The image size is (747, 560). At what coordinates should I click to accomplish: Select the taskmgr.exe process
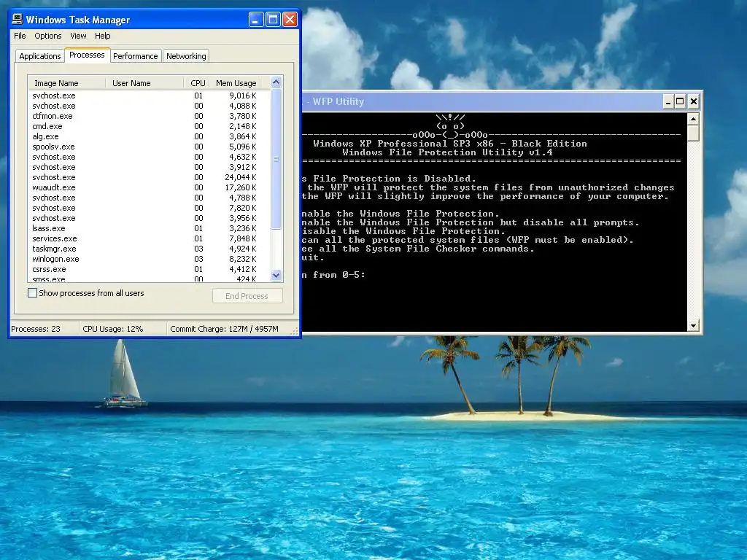point(149,249)
